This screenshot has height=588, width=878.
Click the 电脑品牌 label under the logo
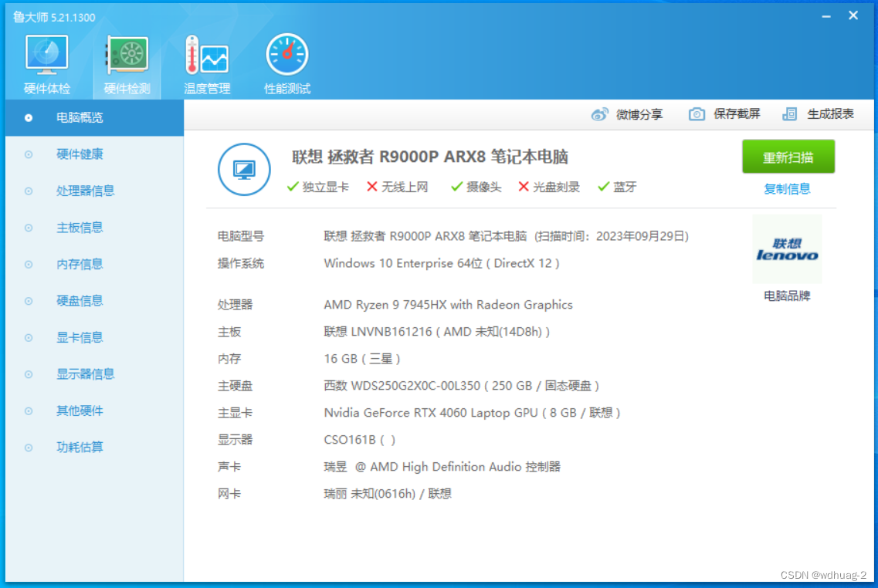coord(787,296)
